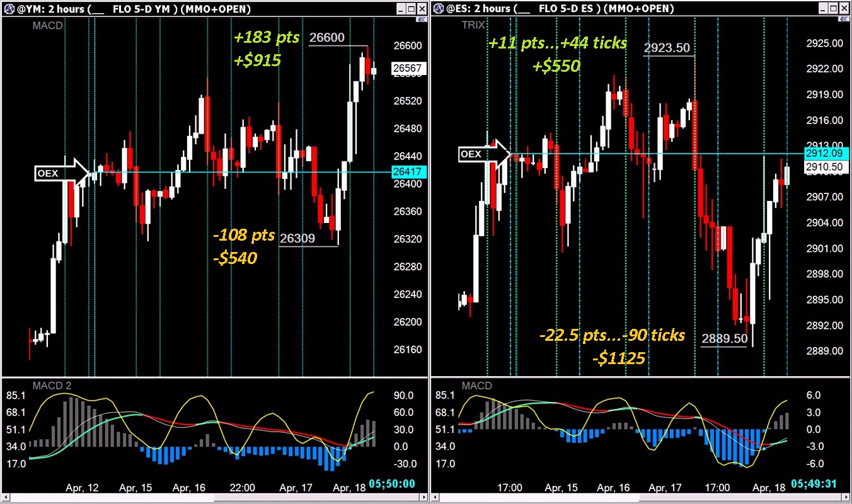Click the white 26567 last-price box on YM axis
This screenshot has width=852, height=504.
coord(408,67)
